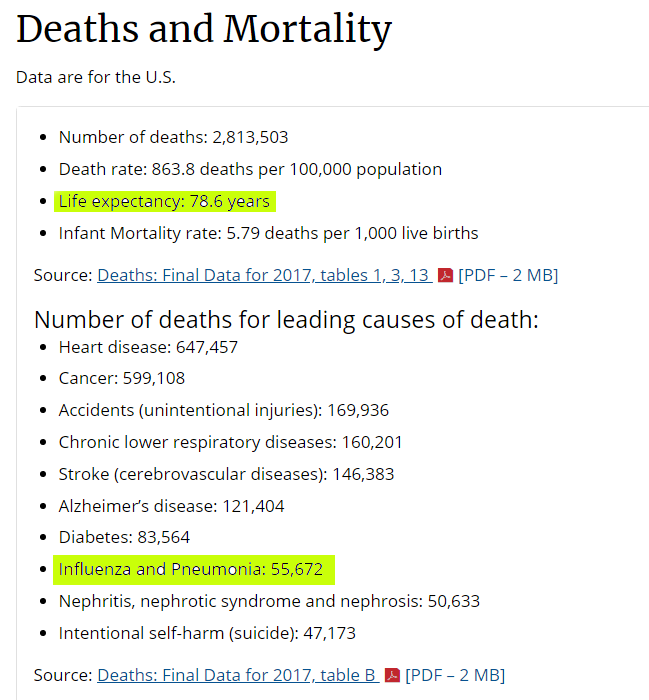Select the highlighted Influenza and Pneumonia entry
649x700 pixels.
(x=191, y=569)
